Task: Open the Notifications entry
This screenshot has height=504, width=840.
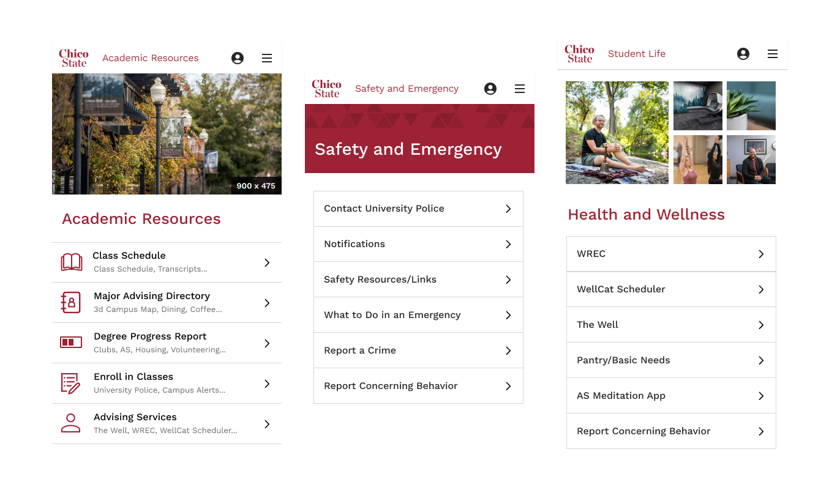Action: 418,244
